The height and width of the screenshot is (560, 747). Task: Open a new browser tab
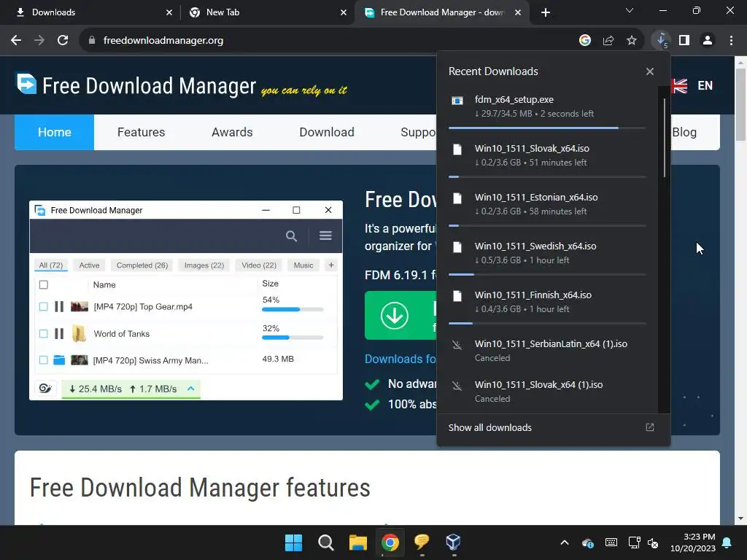(546, 12)
